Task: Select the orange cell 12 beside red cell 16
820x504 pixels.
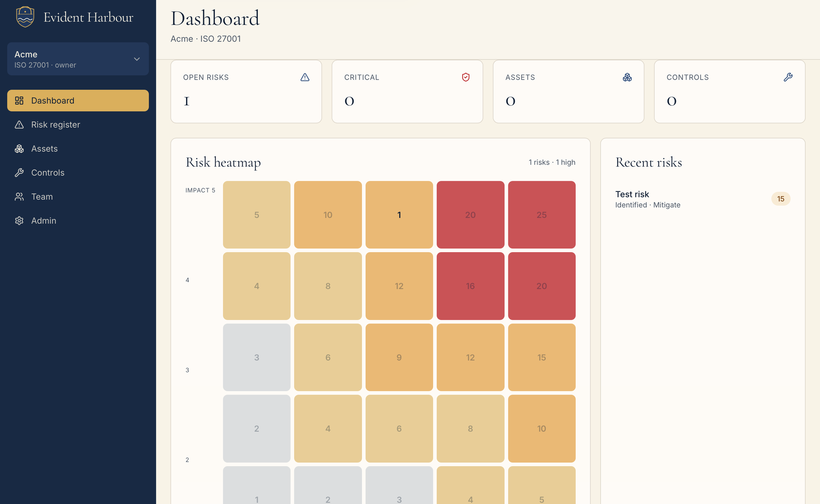Action: click(399, 286)
